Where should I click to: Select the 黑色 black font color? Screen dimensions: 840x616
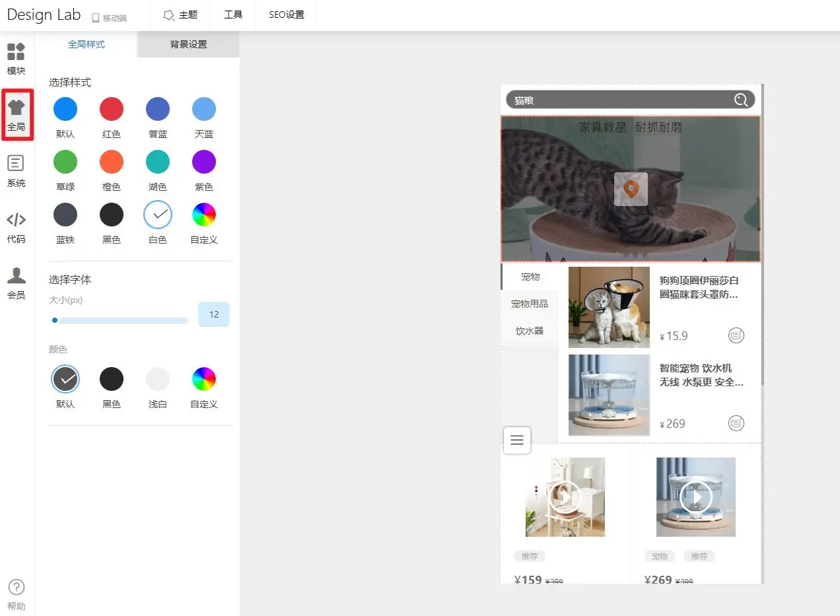point(112,379)
